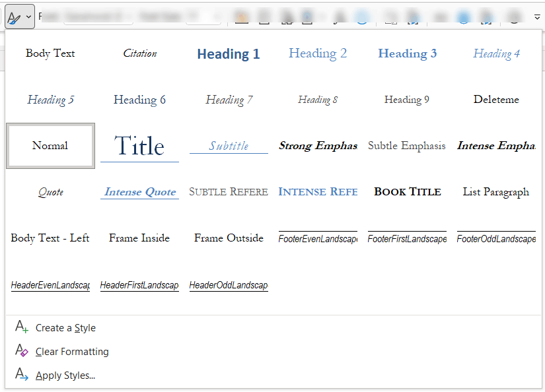
Task: Apply the Citation style
Action: 140,53
